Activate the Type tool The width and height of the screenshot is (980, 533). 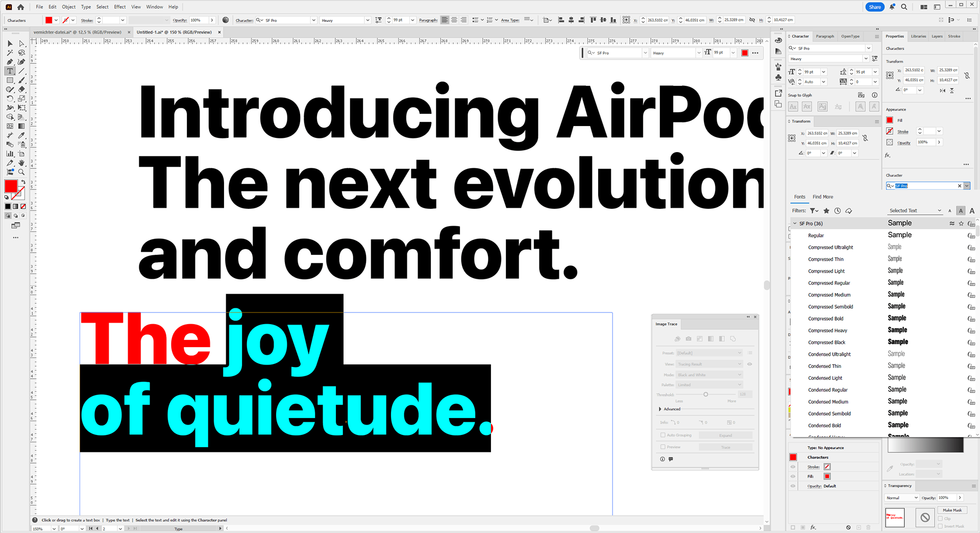pos(10,71)
